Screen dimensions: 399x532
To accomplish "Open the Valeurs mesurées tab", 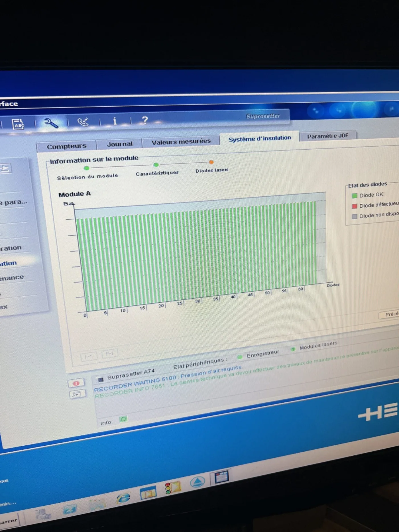I will click(181, 142).
